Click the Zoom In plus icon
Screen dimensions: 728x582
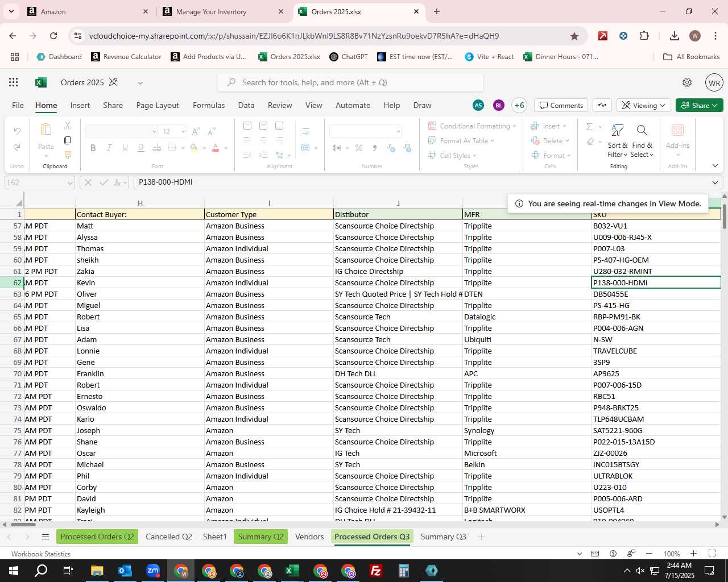693,554
